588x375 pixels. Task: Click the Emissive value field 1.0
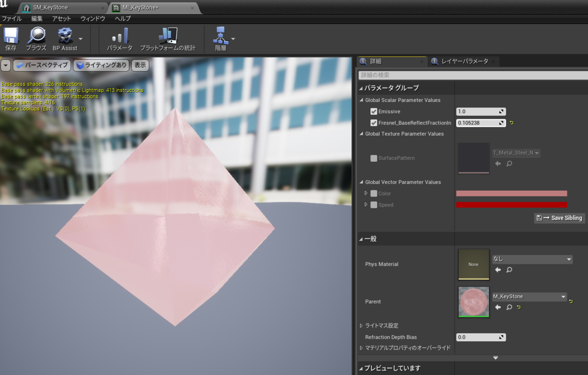coord(481,112)
